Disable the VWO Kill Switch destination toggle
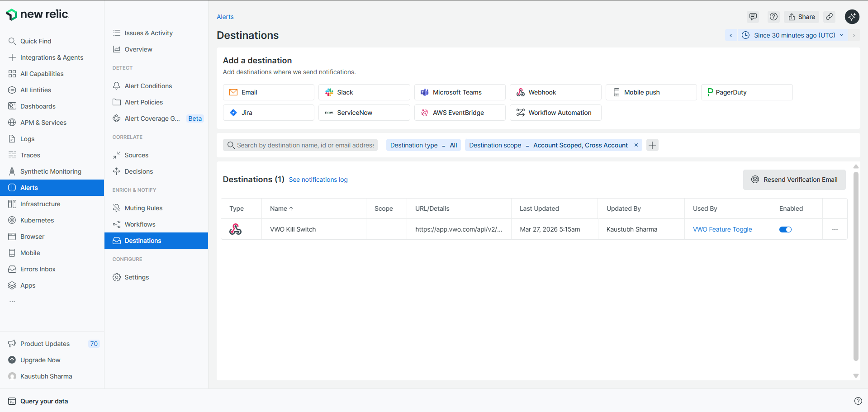The image size is (868, 412). click(785, 229)
